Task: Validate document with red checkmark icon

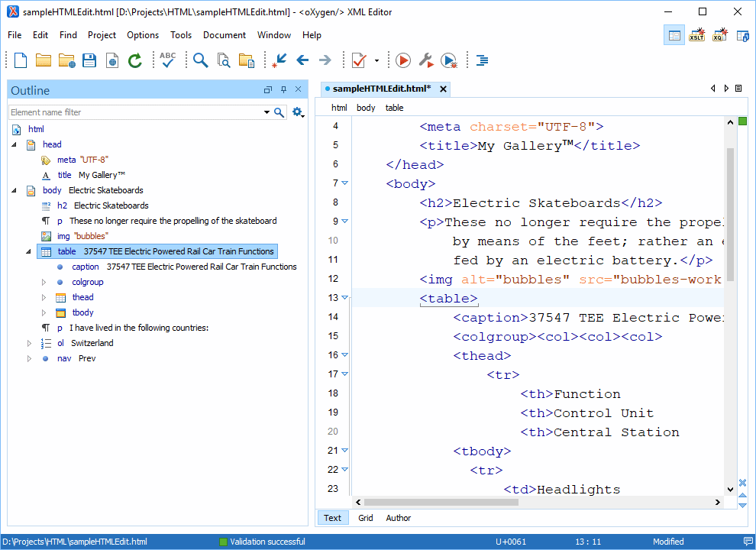Action: click(359, 60)
